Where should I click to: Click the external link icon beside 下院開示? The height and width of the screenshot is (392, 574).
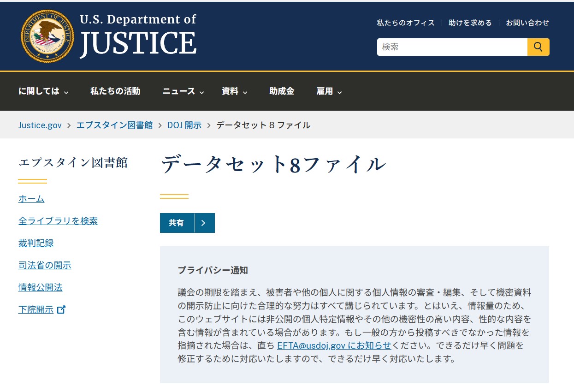click(x=61, y=309)
